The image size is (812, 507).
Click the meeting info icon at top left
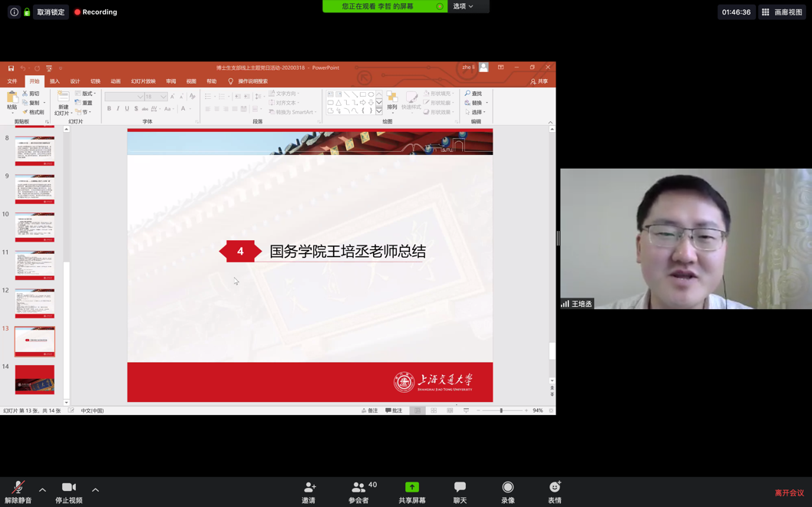point(14,12)
